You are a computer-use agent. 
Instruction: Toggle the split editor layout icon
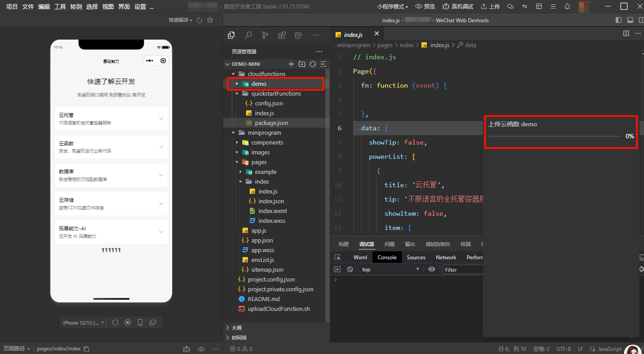626,34
